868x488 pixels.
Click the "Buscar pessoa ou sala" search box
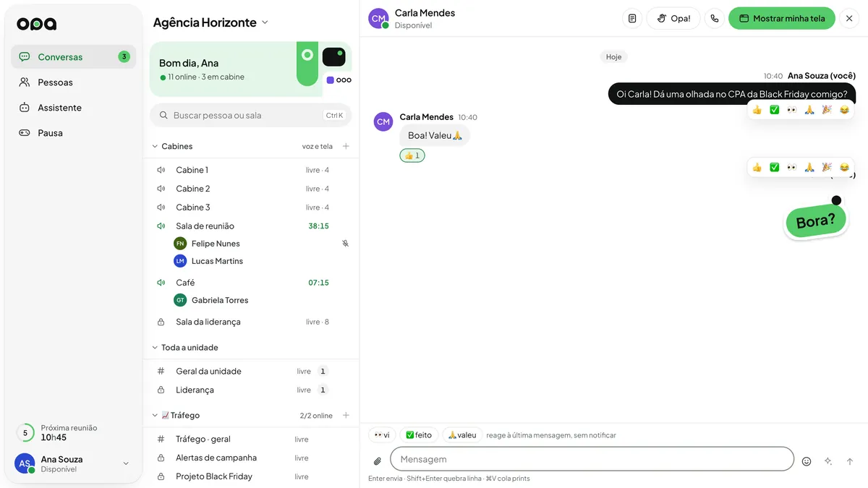coord(250,115)
